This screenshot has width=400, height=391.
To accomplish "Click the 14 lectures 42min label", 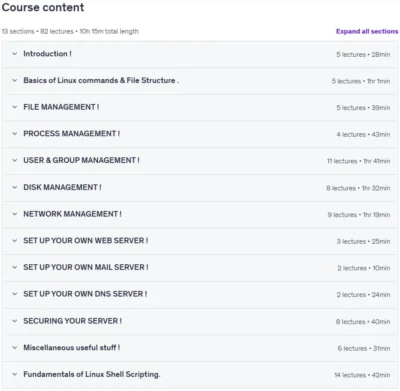I will (x=362, y=375).
